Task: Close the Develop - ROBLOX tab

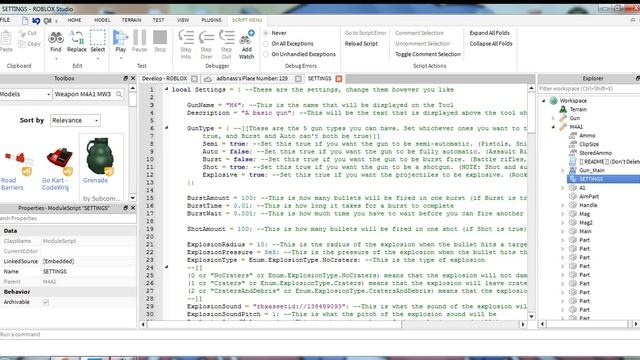Action: click(194, 79)
